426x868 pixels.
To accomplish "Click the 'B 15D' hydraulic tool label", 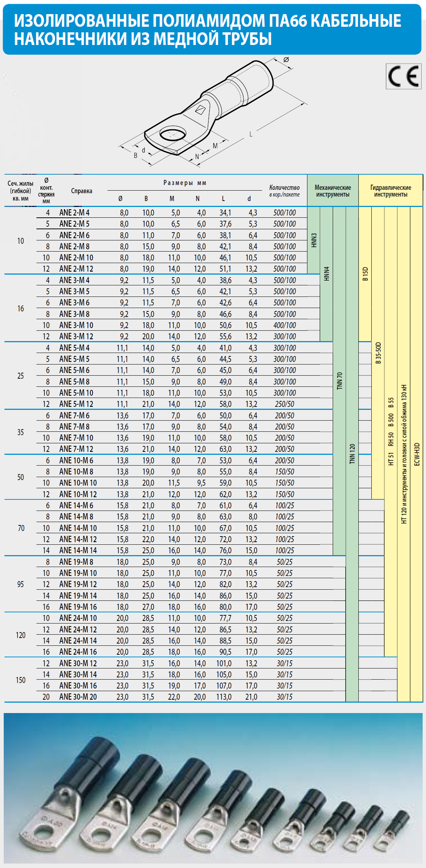I will click(365, 274).
